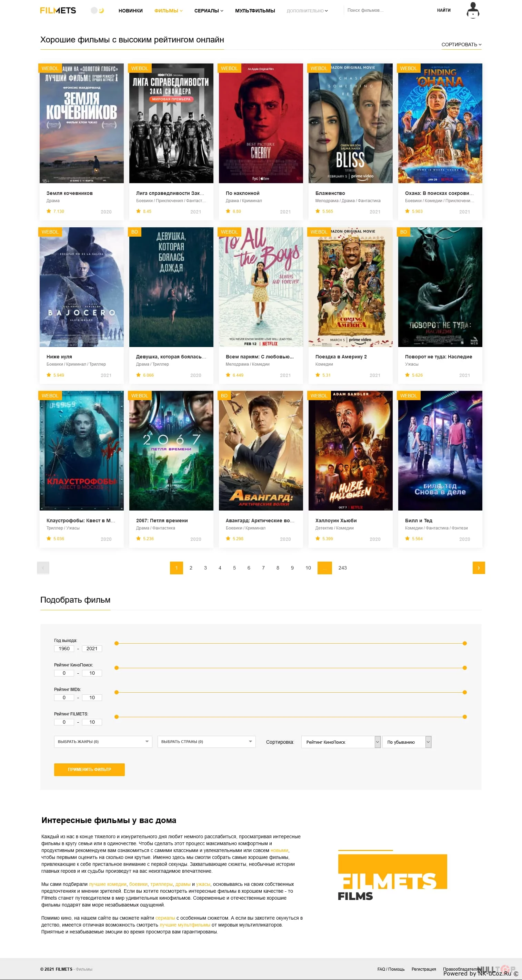Image resolution: width=522 pixels, height=980 pixels.
Task: Click the лучшие комедии link
Action: click(108, 884)
